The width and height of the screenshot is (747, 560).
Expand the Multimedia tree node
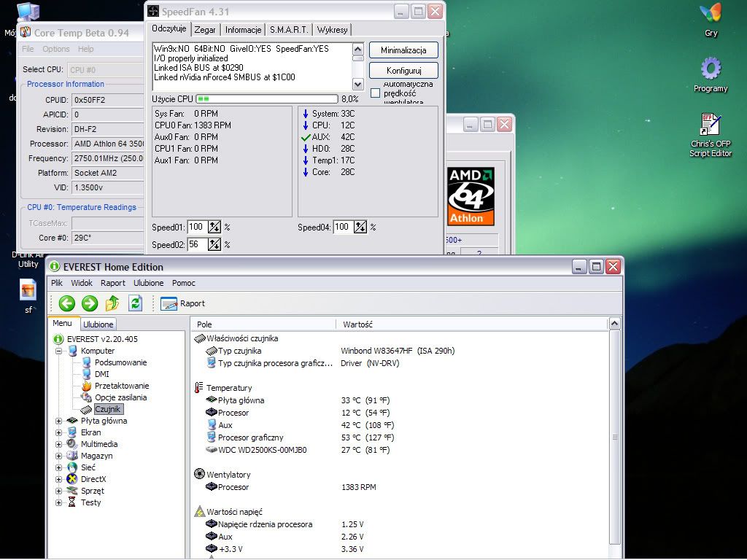pos(59,444)
